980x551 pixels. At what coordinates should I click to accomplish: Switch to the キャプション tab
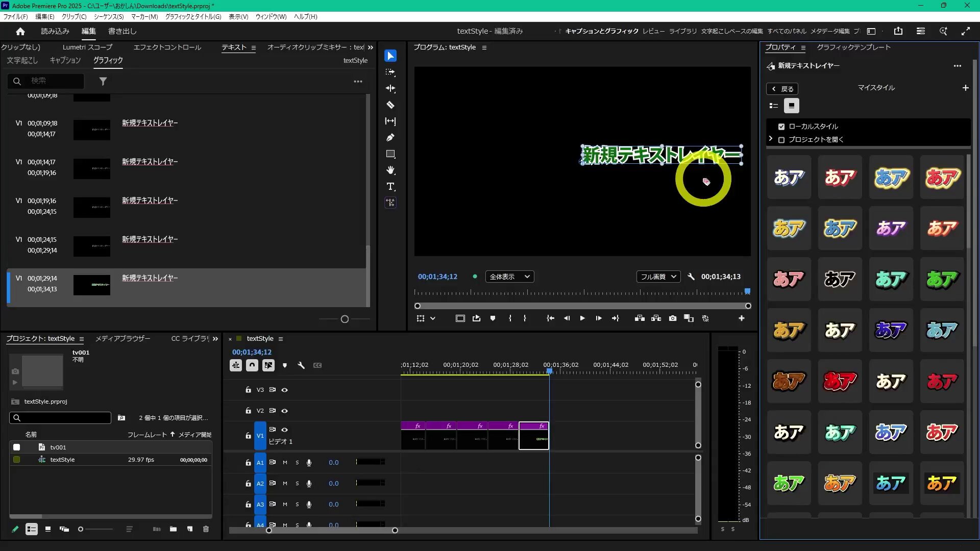(65, 60)
